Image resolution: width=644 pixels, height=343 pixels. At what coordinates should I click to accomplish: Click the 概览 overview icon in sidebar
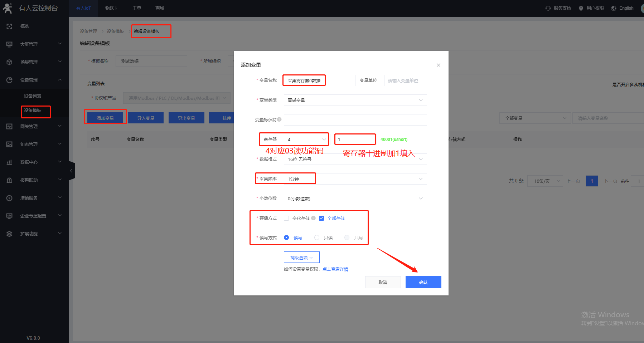pos(9,26)
